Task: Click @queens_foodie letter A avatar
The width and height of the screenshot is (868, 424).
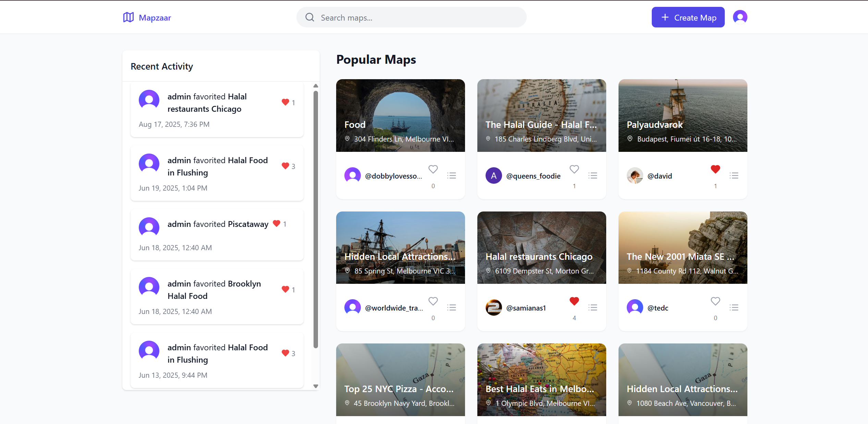Action: click(494, 175)
